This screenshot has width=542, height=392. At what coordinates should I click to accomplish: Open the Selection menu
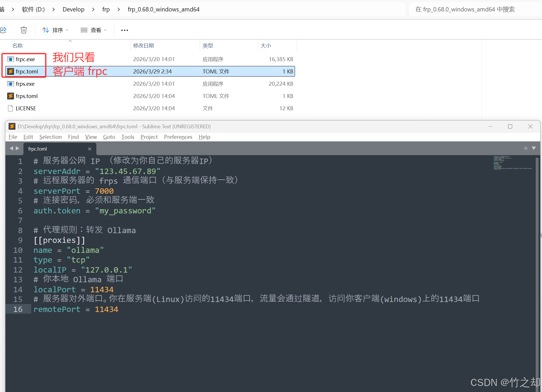[x=51, y=137]
